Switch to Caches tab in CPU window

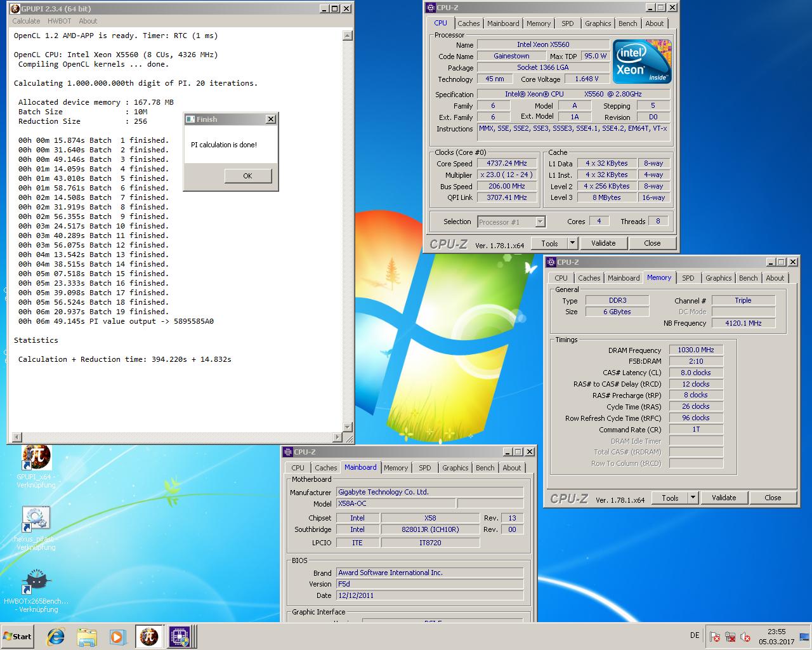point(469,23)
